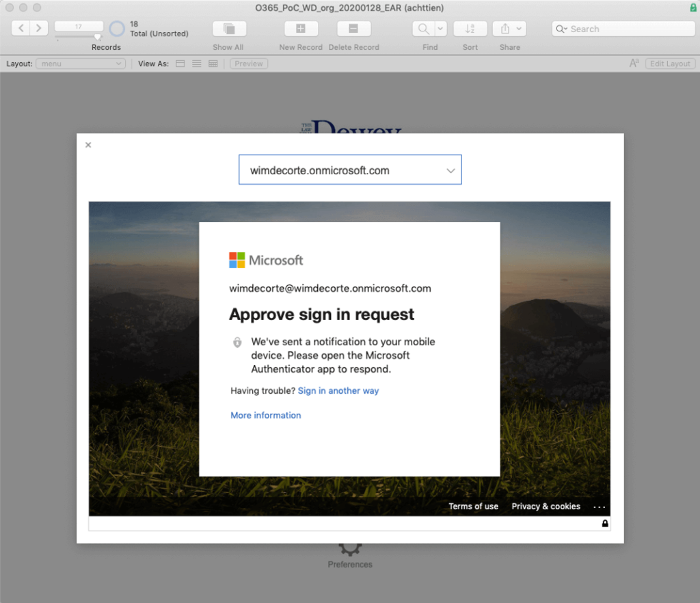Switch to Form view

[180, 63]
